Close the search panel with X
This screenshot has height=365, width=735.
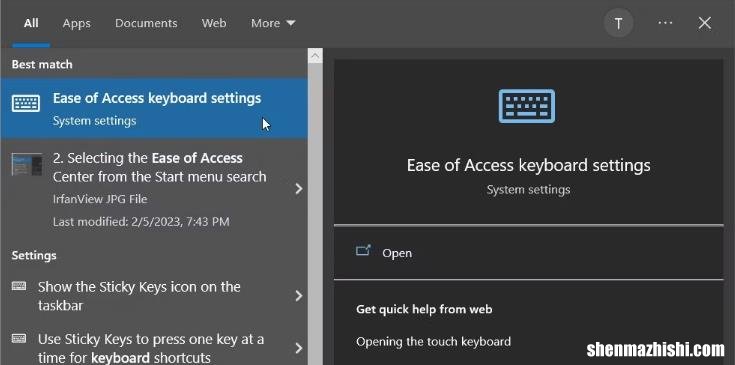705,23
